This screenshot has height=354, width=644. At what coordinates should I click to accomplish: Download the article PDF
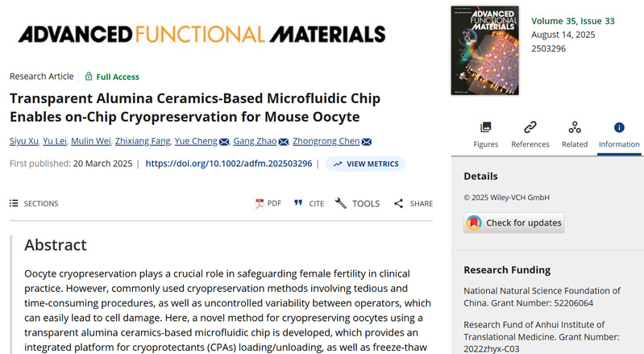[x=268, y=203]
